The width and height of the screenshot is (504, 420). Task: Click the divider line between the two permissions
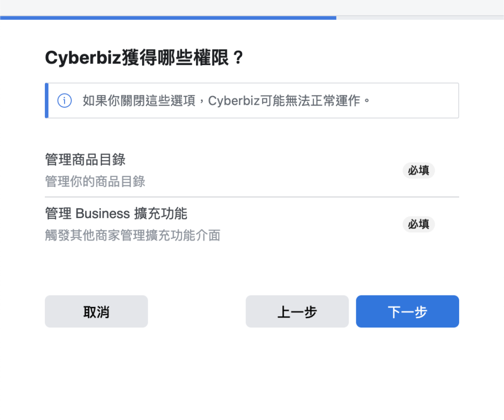[252, 197]
